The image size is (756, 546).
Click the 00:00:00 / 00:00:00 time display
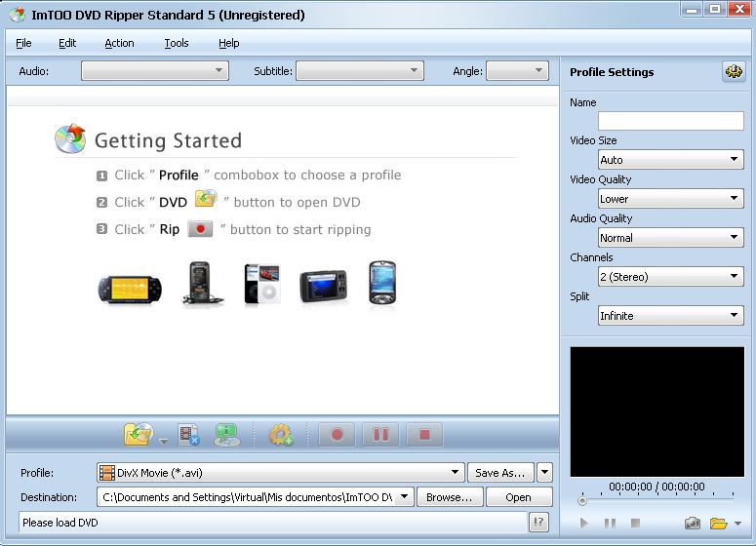(x=657, y=487)
